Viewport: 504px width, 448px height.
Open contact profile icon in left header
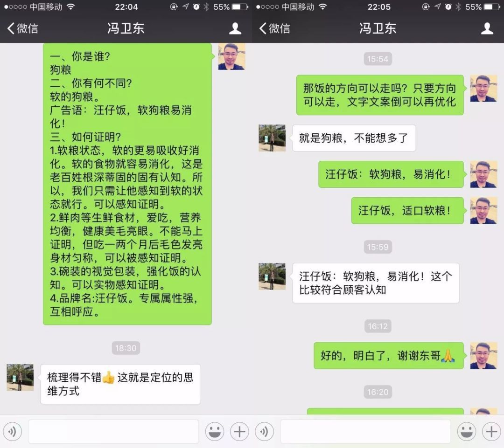point(235,28)
